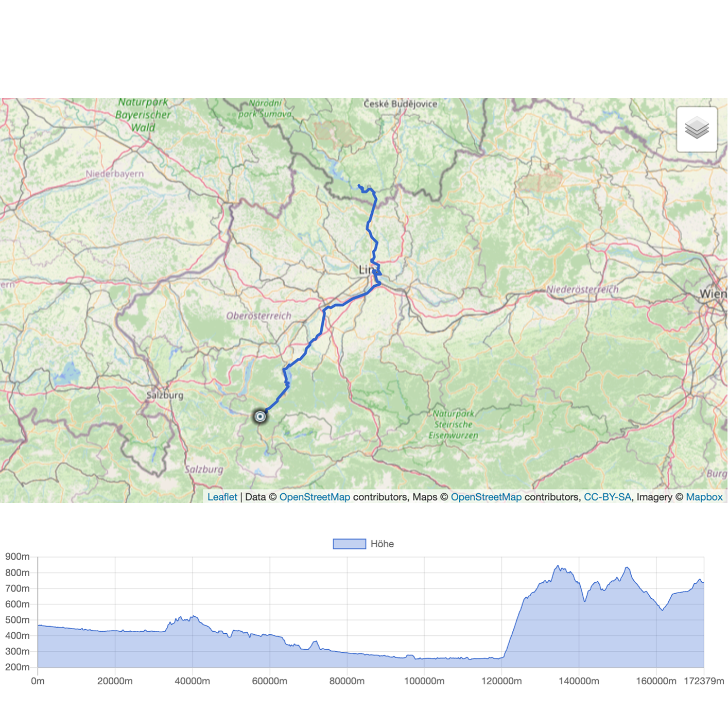The height and width of the screenshot is (728, 728).
Task: Toggle the Höhe dataset legend label
Action: (382, 544)
